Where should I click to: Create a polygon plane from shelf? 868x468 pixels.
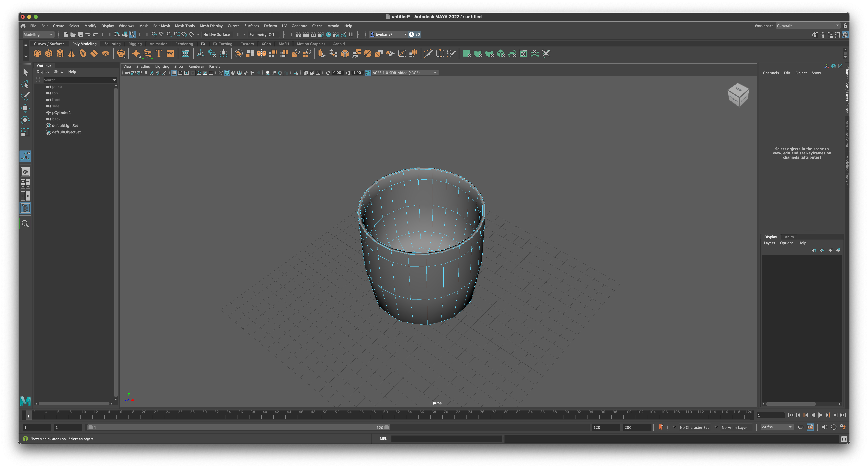point(94,53)
